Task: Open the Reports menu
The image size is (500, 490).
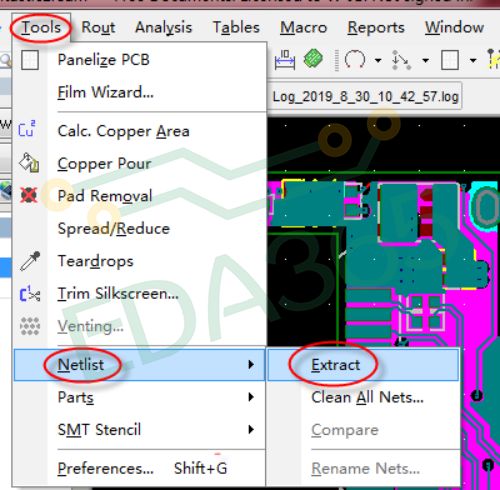Action: pos(376,27)
